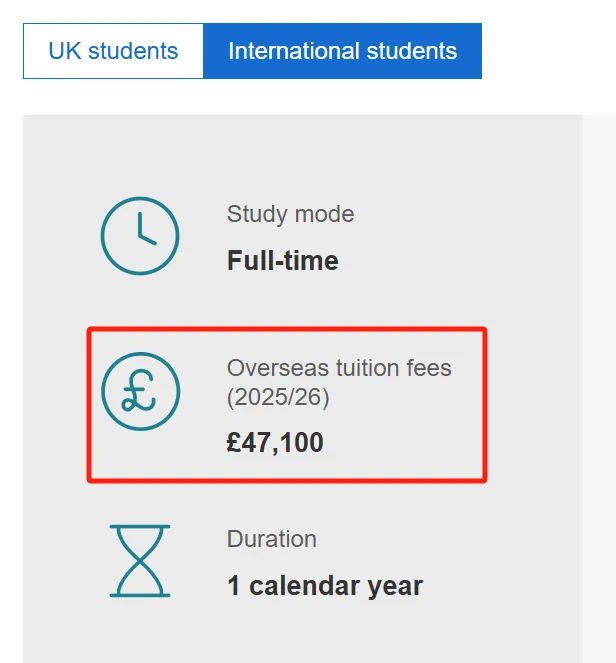
Task: Click the top bar of the hourglass
Action: pyautogui.click(x=139, y=528)
